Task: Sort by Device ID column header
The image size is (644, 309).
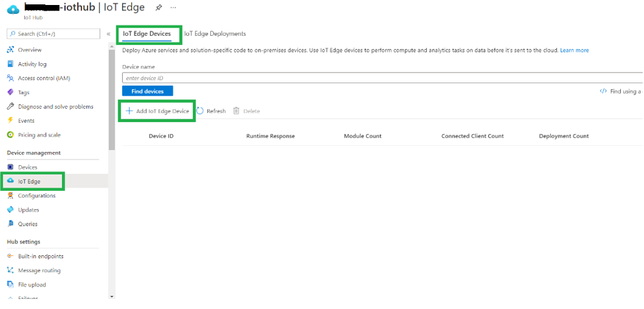Action: coord(161,136)
